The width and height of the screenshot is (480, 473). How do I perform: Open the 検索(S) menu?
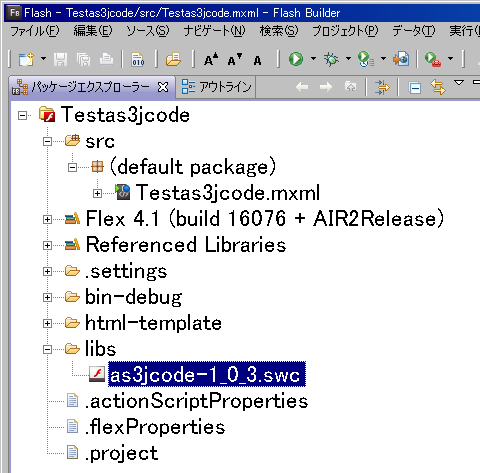pos(279,31)
